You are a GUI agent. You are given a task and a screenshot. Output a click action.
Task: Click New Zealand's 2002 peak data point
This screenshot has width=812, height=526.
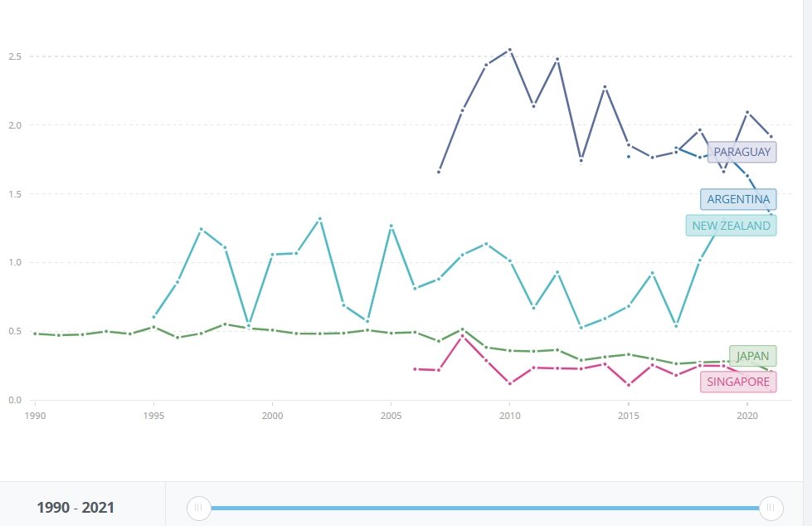click(320, 219)
